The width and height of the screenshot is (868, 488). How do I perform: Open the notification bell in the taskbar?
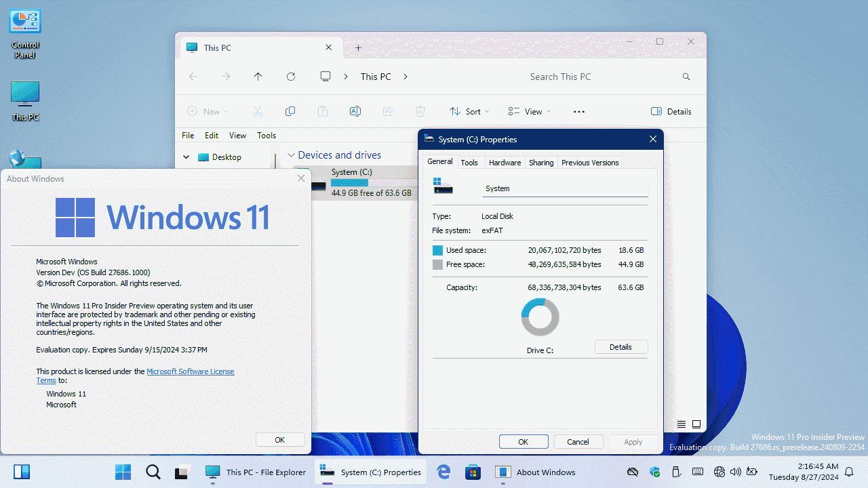tap(849, 472)
